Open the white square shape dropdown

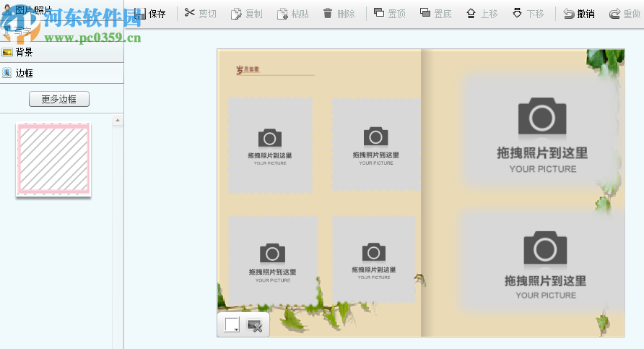point(232,324)
